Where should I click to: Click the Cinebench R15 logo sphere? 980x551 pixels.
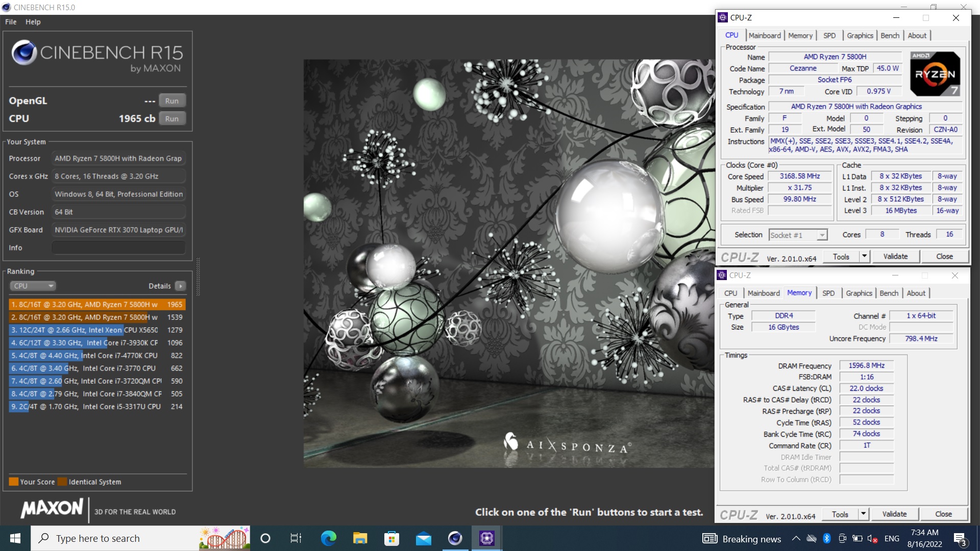click(x=24, y=52)
